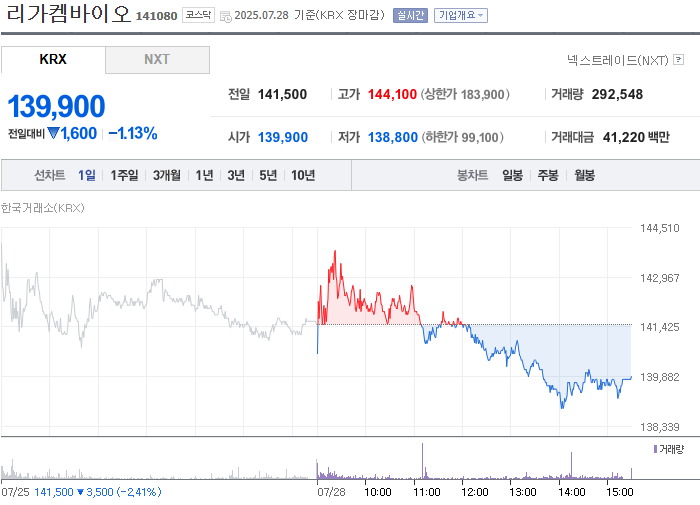Click the 넥스트레이드(NXT) link
The height and width of the screenshot is (505, 700).
point(617,60)
